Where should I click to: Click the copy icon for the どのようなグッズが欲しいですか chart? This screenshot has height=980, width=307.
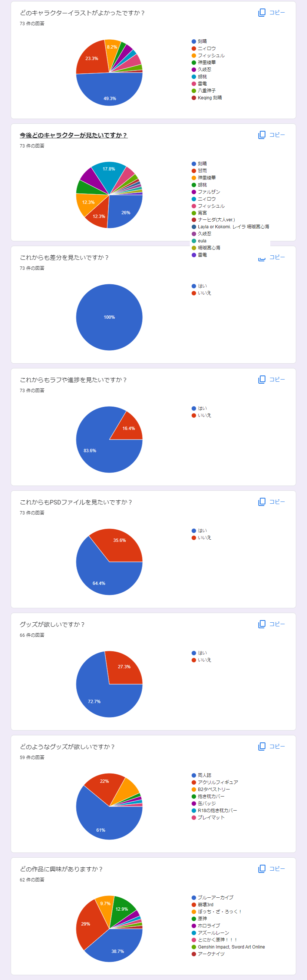coord(262,746)
